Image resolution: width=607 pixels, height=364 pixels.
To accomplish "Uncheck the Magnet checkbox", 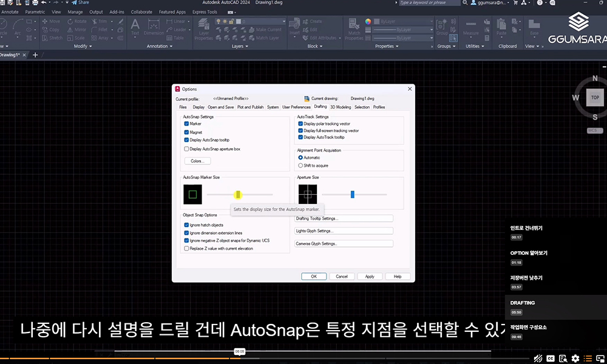I will click(x=187, y=132).
